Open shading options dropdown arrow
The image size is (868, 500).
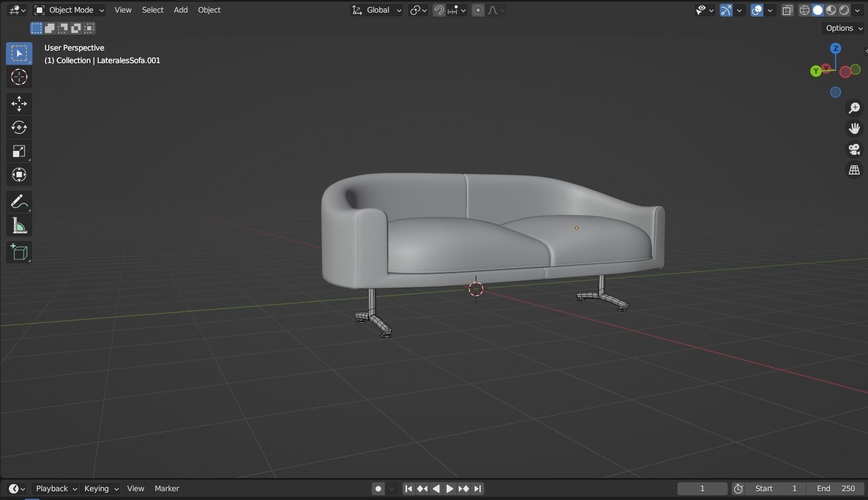(858, 10)
